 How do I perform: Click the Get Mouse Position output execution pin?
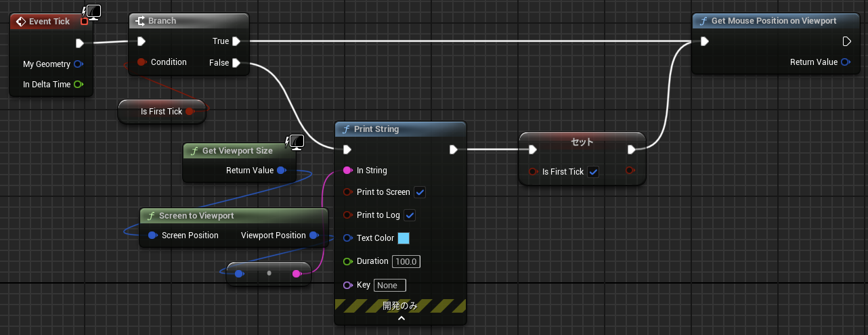tap(846, 41)
